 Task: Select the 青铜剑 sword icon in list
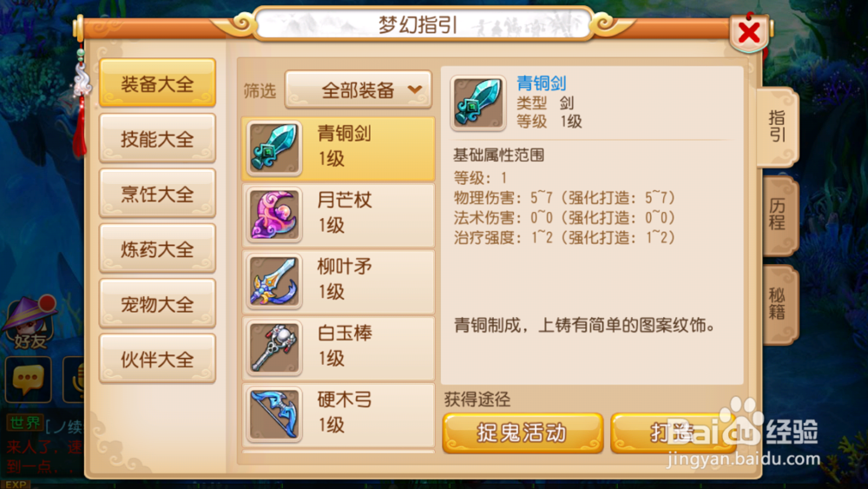tap(274, 149)
